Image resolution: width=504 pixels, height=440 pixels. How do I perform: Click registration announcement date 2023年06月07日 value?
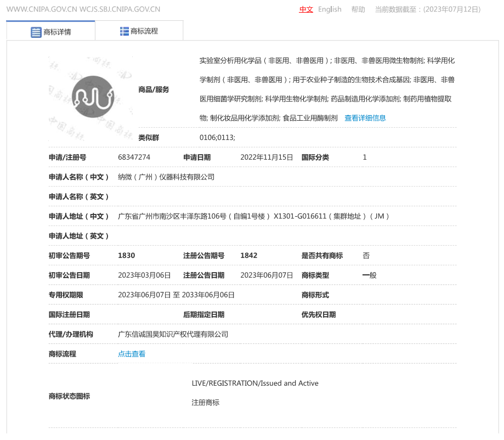(267, 275)
